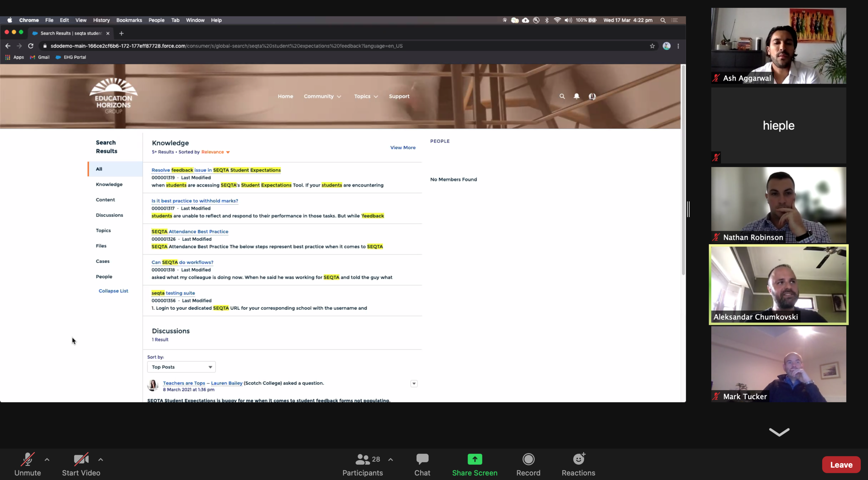
Task: Click View More link for Knowledge
Action: [402, 148]
